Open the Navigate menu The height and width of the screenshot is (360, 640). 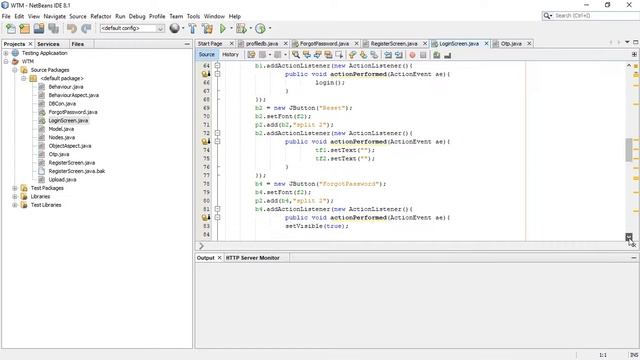pos(55,16)
